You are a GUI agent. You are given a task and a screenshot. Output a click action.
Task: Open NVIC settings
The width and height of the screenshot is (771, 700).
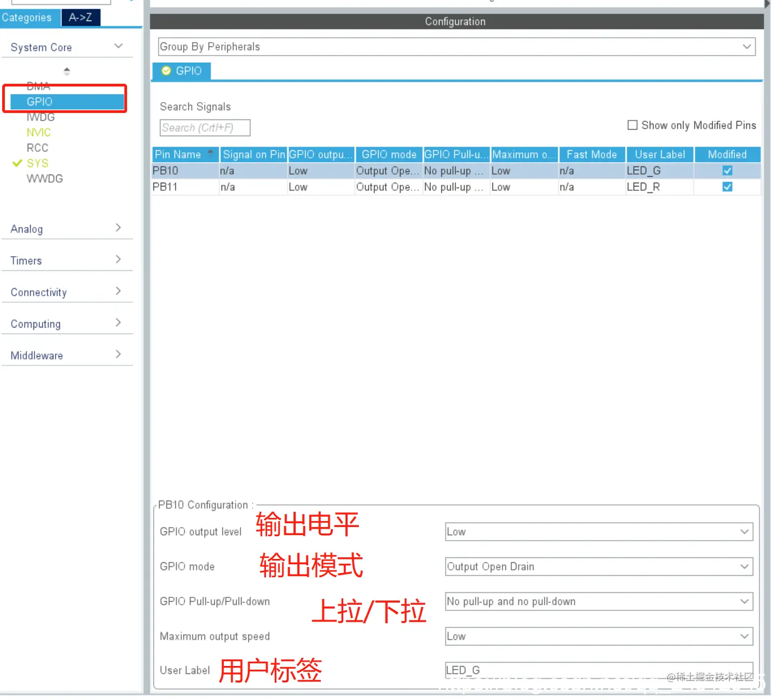(x=38, y=132)
